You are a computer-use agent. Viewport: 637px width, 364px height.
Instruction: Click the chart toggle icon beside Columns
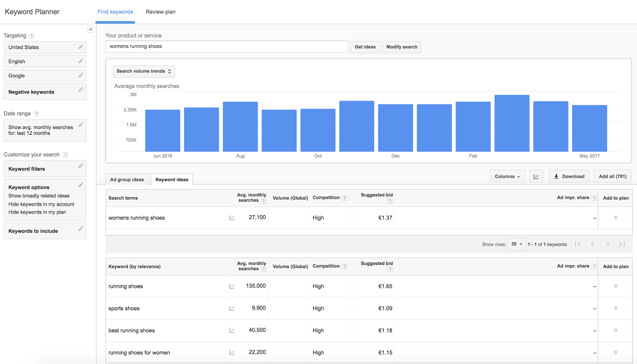pyautogui.click(x=536, y=177)
